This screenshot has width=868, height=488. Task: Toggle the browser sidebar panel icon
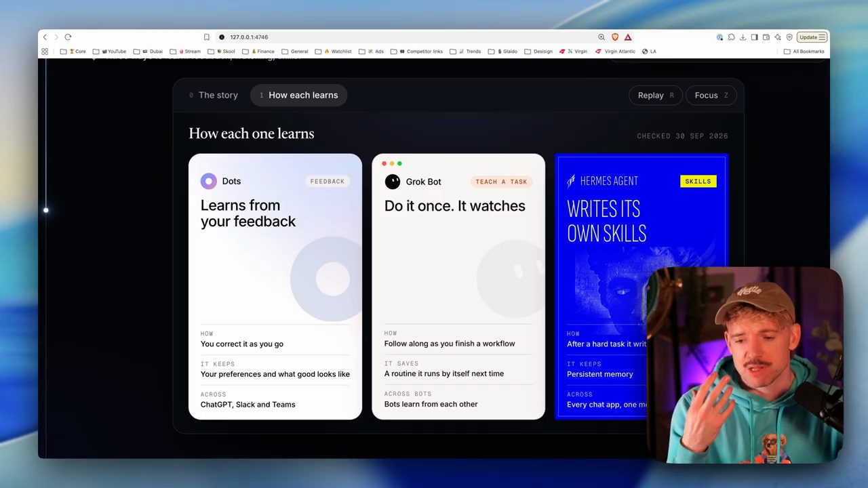click(x=755, y=37)
